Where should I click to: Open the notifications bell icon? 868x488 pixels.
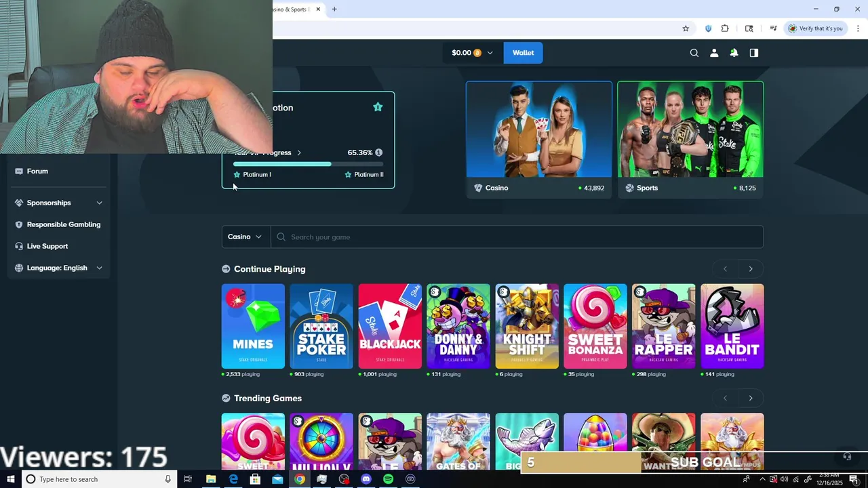tap(734, 53)
